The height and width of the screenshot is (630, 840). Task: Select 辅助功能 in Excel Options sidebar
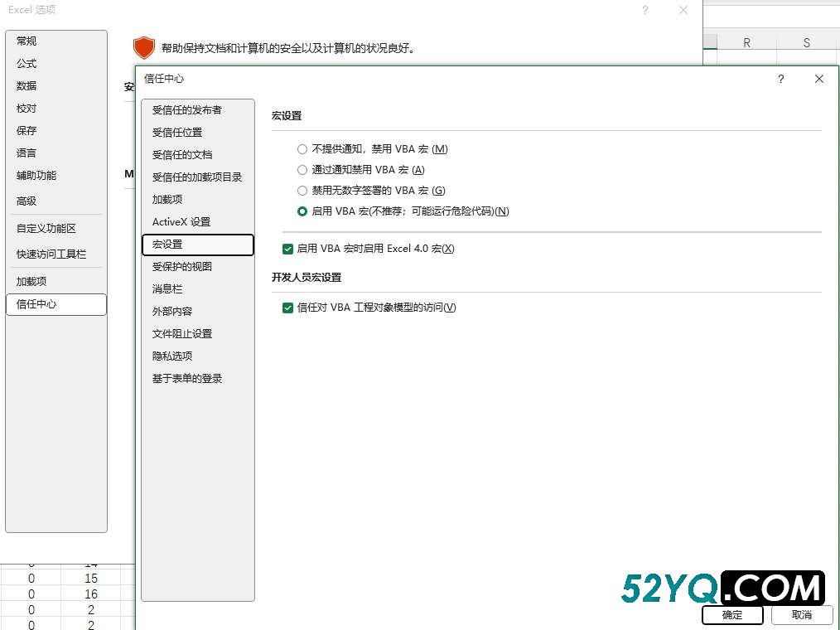(56, 176)
